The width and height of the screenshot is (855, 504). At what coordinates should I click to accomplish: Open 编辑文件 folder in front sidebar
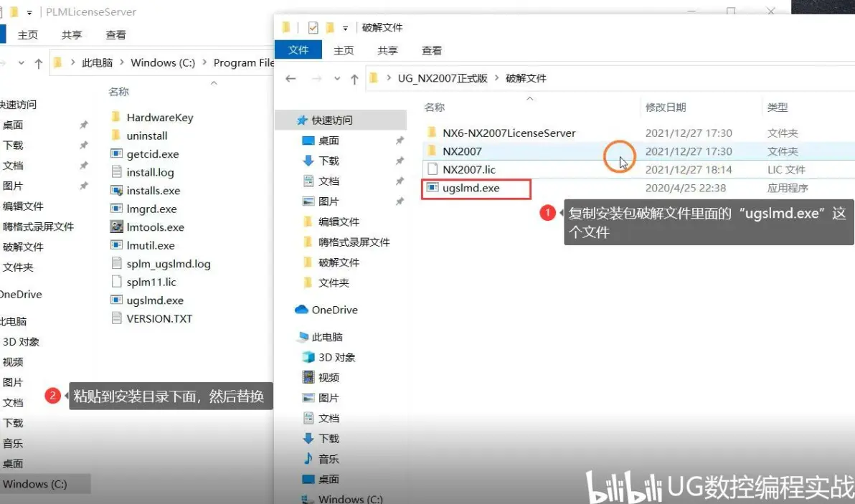tap(339, 222)
